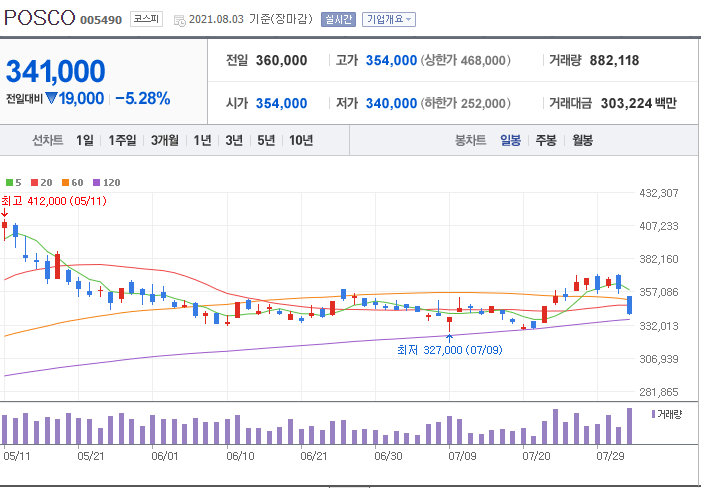Select the 1일 line chart tab
Screen dimensions: 701x488
coord(84,140)
